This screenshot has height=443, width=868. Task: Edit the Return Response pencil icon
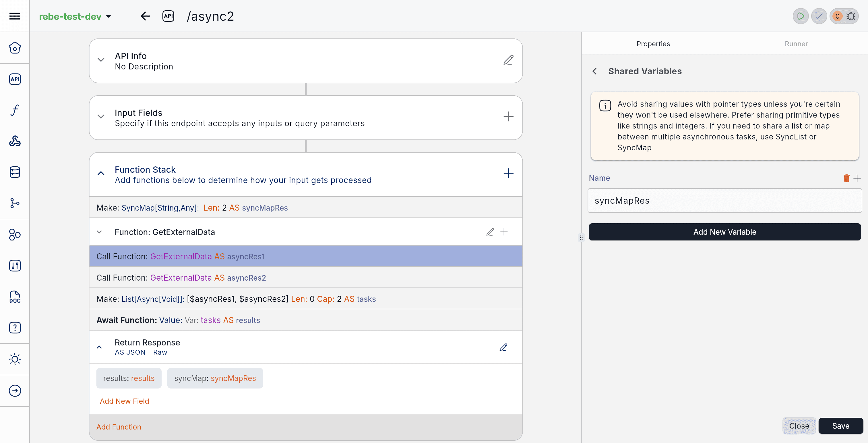coord(503,347)
